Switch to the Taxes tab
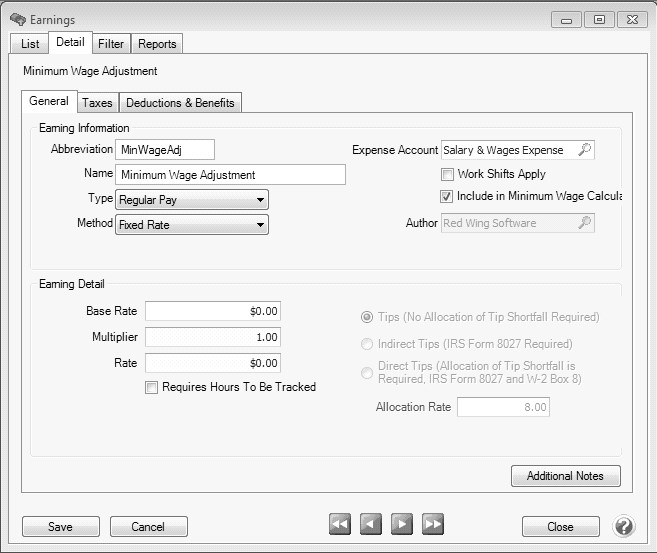This screenshot has width=657, height=553. pos(97,103)
